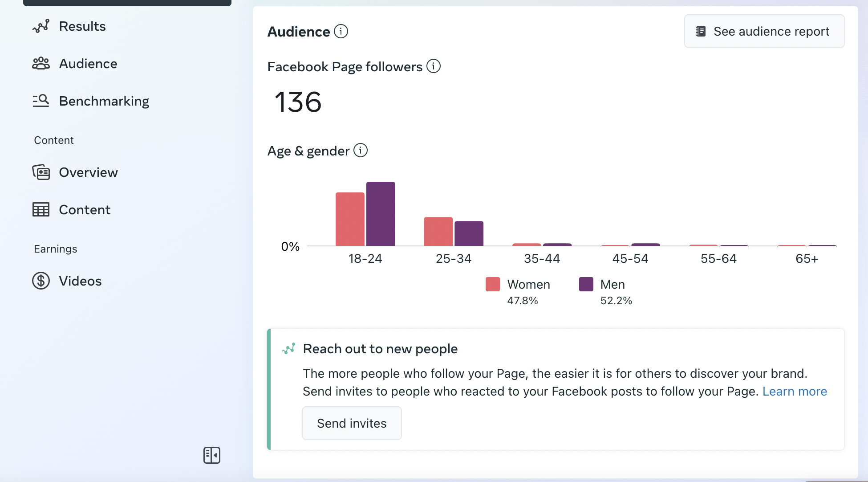
Task: Follow the Learn more link
Action: point(795,392)
